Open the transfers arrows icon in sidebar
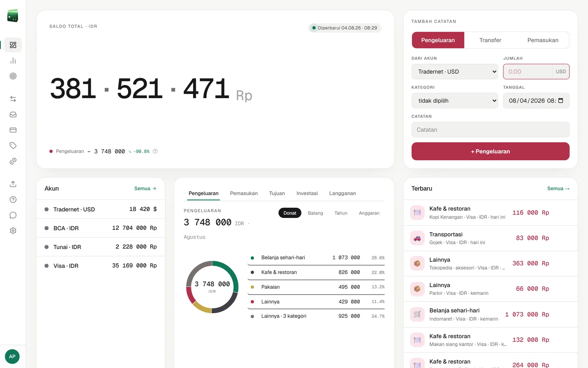This screenshot has width=588, height=368. (x=13, y=99)
